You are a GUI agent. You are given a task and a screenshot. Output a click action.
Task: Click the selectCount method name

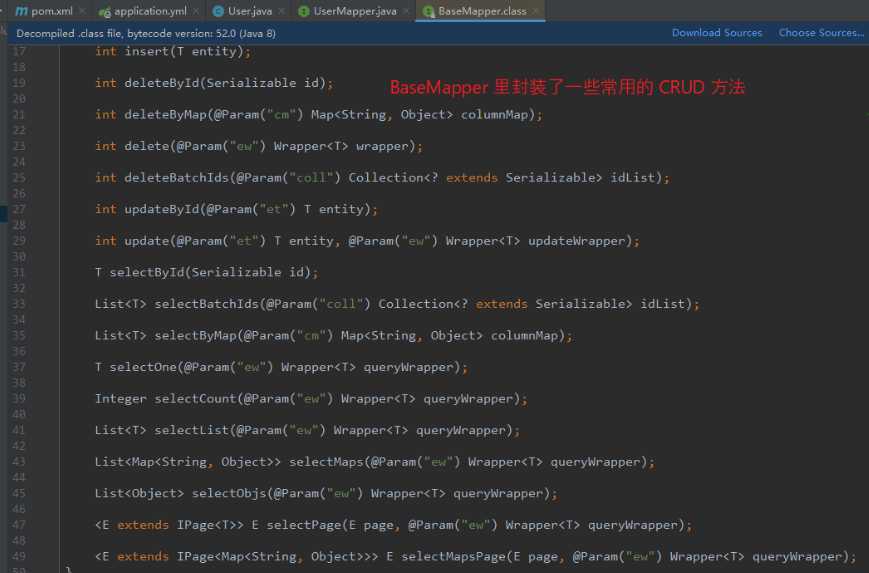click(x=196, y=398)
